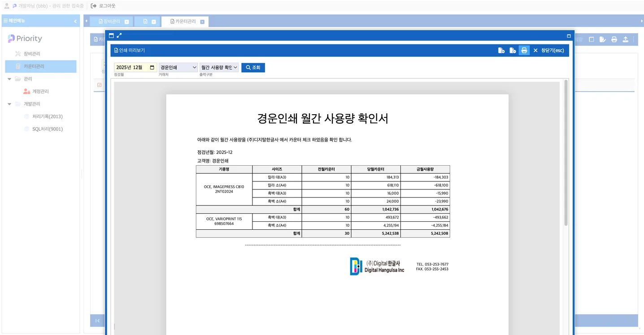Click the calculator icon beside 카운터관리
Viewport: 644px width, 335px height.
pyautogui.click(x=18, y=66)
